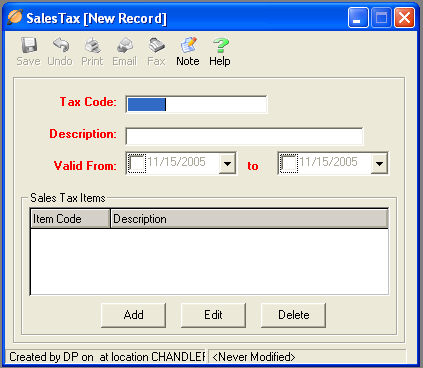This screenshot has width=423, height=368.
Task: Click the Add button
Action: [x=133, y=315]
